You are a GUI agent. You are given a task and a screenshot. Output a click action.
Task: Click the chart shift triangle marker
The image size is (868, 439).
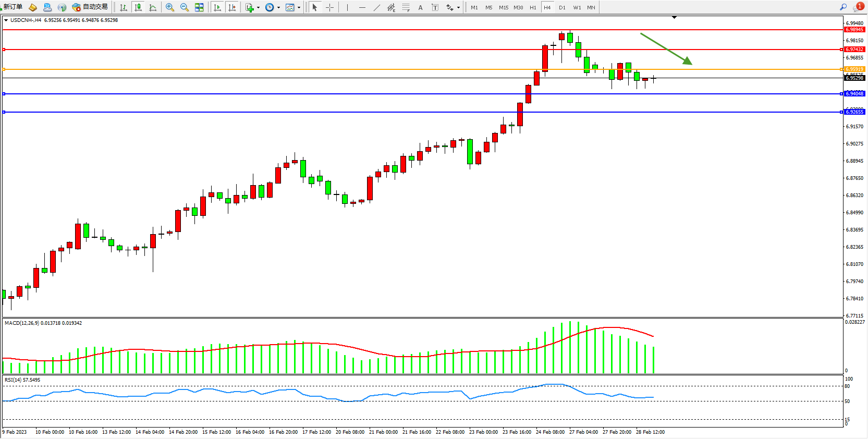click(x=674, y=17)
